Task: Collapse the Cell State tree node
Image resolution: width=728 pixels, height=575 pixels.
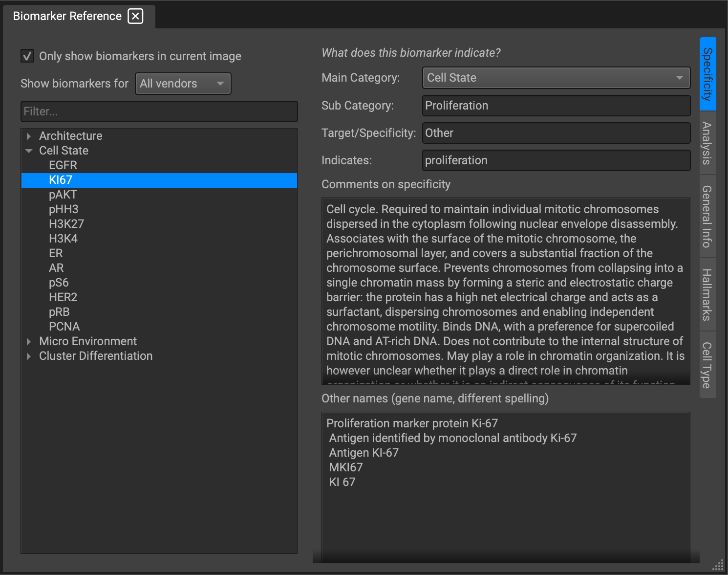Action: click(29, 151)
